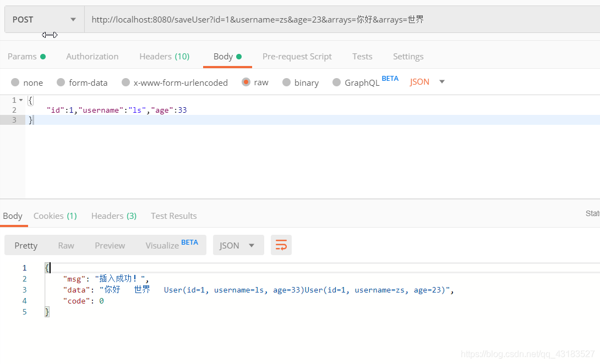Click the request body line with "username":"ls"

(117, 110)
